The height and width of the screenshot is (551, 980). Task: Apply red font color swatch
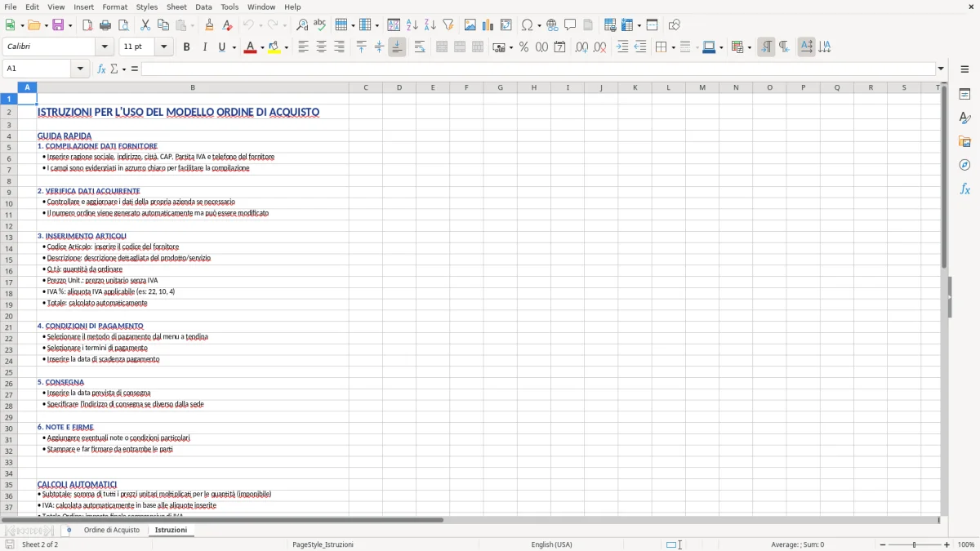250,47
